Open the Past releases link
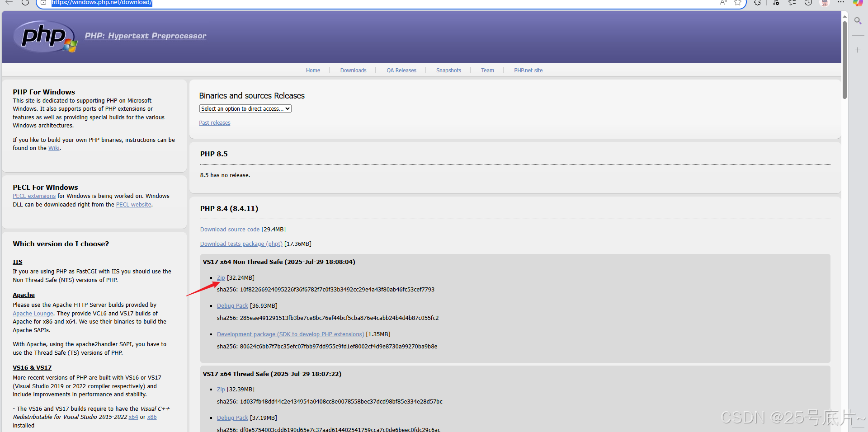The image size is (868, 432). (x=215, y=123)
